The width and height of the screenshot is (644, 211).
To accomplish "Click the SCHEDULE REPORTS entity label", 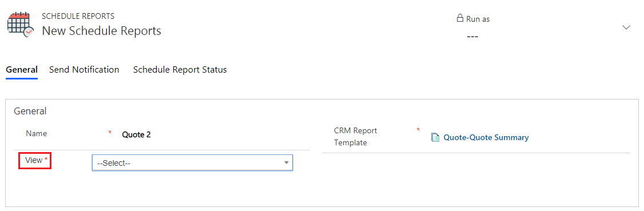I will pos(78,17).
